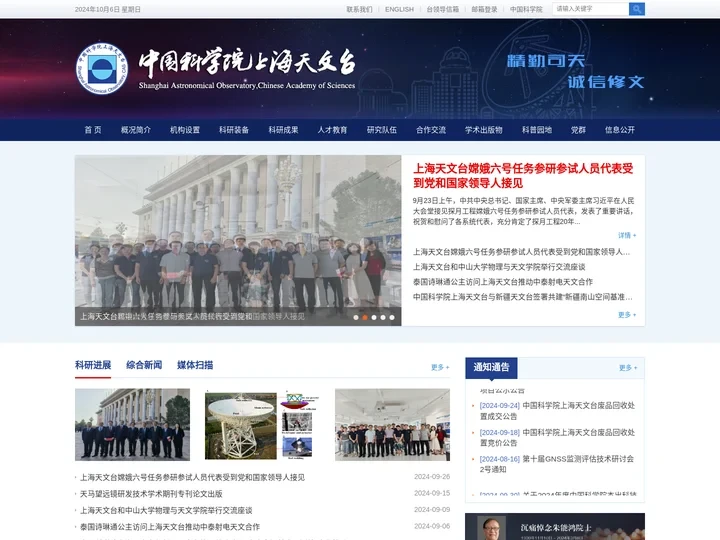Open 信息公开 navigation menu
Screen dimensions: 720x540
click(x=620, y=130)
